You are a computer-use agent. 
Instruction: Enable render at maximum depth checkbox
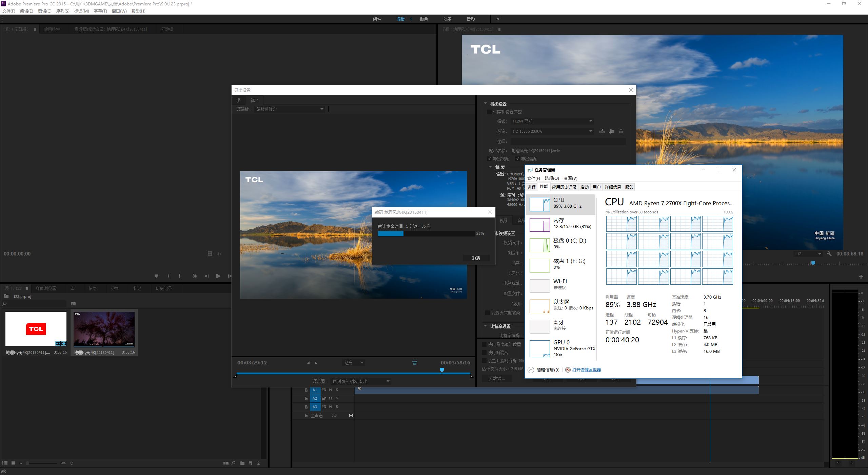click(487, 313)
